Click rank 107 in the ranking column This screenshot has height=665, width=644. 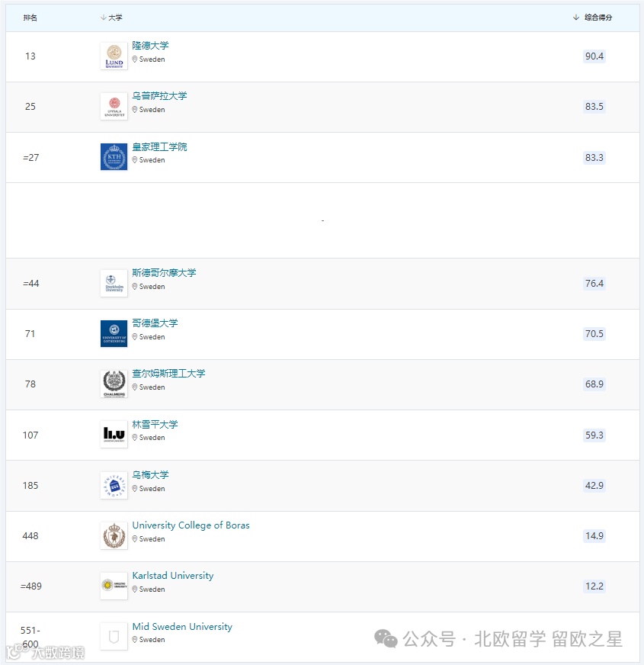pos(30,435)
